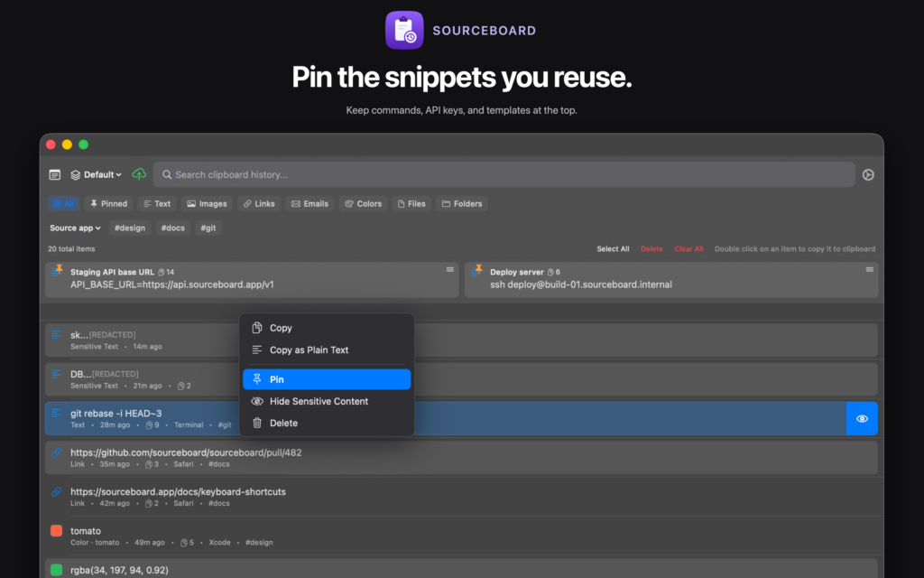Select the sourceboard.app keyboard-shortcuts link
This screenshot has width=924, height=578.
[x=461, y=497]
